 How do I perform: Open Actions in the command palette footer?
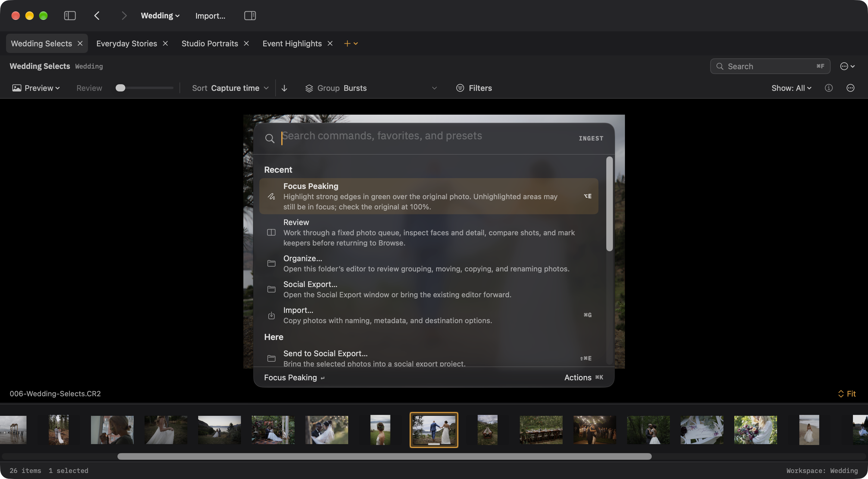(x=584, y=377)
